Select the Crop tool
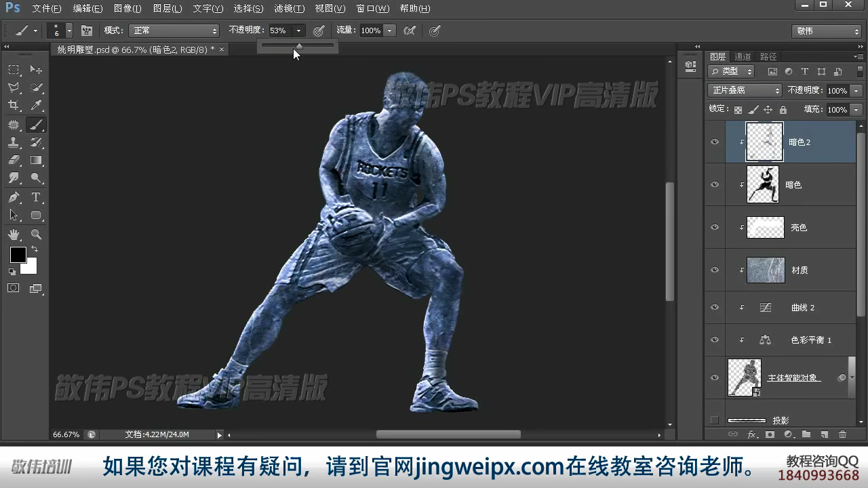Image resolution: width=868 pixels, height=488 pixels. [14, 105]
